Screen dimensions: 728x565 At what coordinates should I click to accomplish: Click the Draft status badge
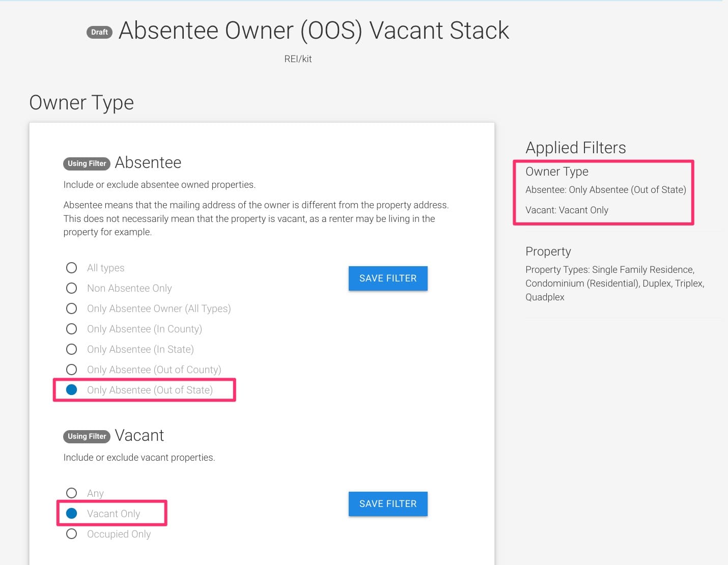pyautogui.click(x=99, y=32)
